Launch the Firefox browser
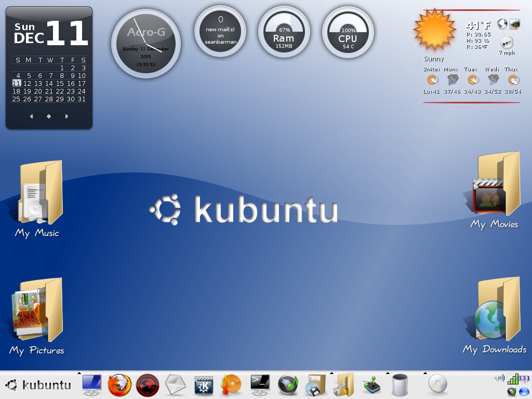Screen dimensions: 532x399 (x=119, y=385)
